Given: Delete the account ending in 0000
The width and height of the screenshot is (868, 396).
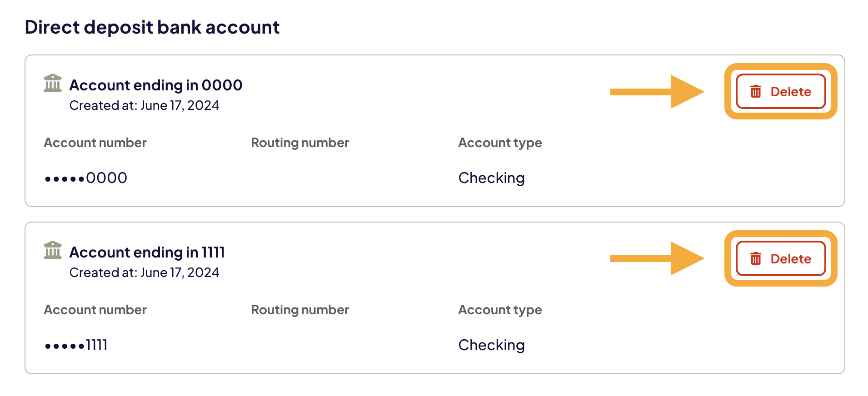Looking at the screenshot, I should 780,92.
